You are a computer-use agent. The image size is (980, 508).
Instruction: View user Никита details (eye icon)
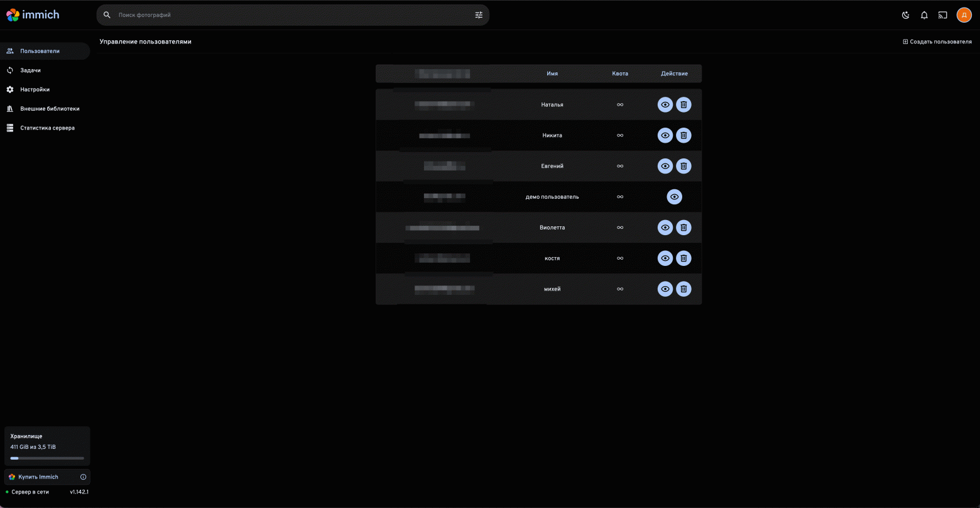[x=665, y=135]
